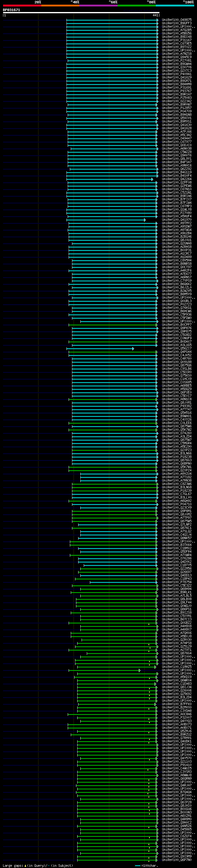Open hit UniRef100_P18238

177,457
